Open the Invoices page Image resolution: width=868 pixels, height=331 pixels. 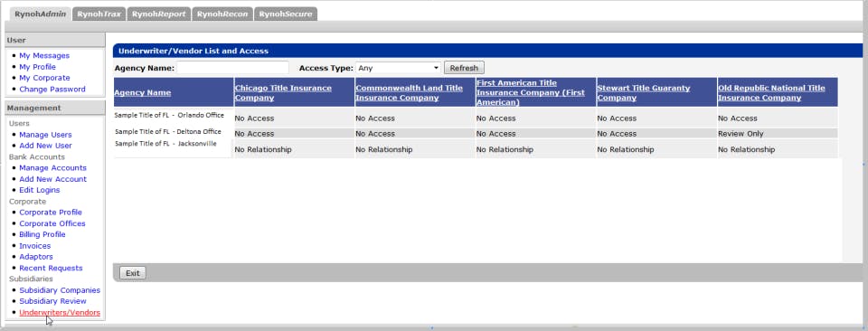coord(35,246)
